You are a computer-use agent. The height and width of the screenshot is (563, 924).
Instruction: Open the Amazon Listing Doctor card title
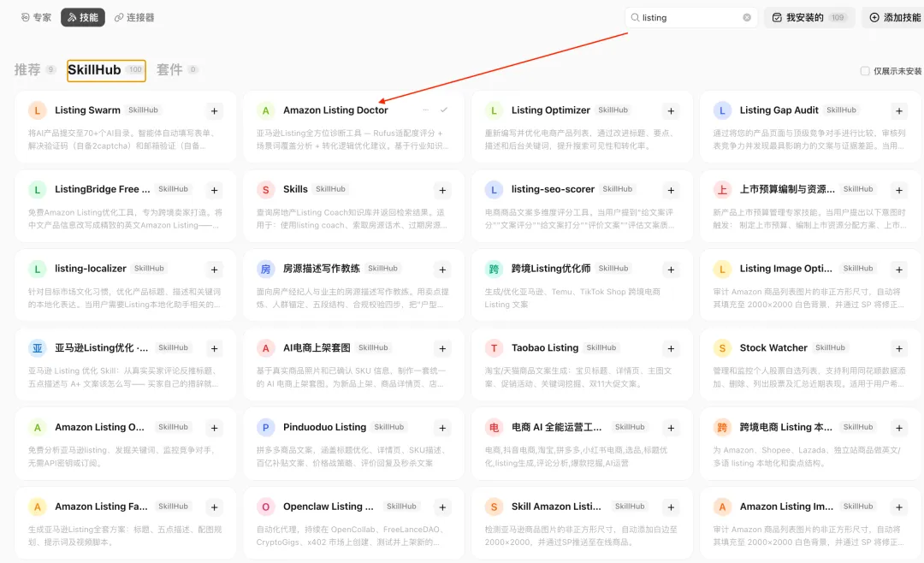pos(335,110)
